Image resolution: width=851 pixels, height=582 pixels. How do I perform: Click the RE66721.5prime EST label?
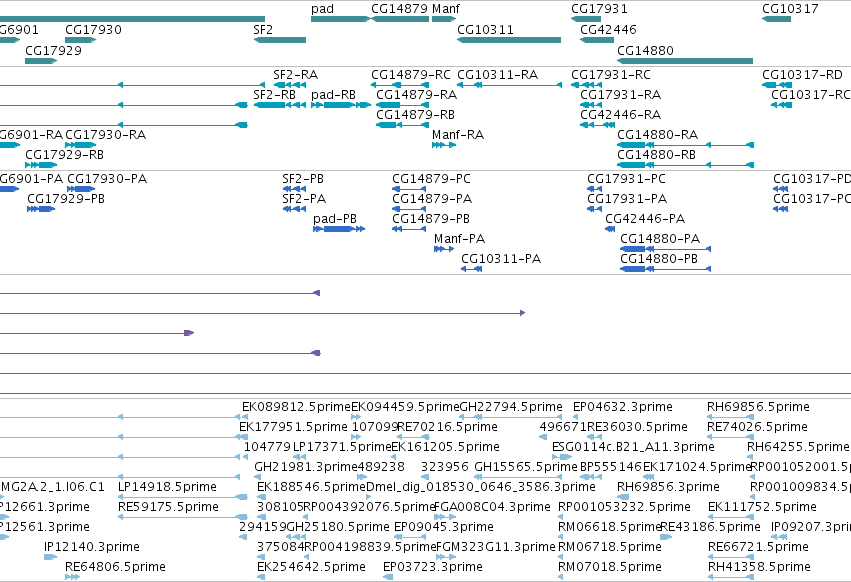[759, 547]
